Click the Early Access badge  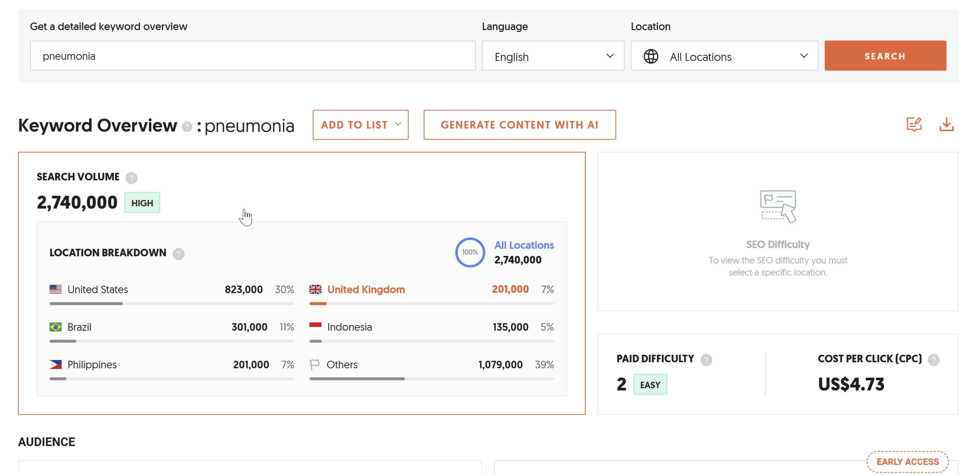[x=907, y=461]
